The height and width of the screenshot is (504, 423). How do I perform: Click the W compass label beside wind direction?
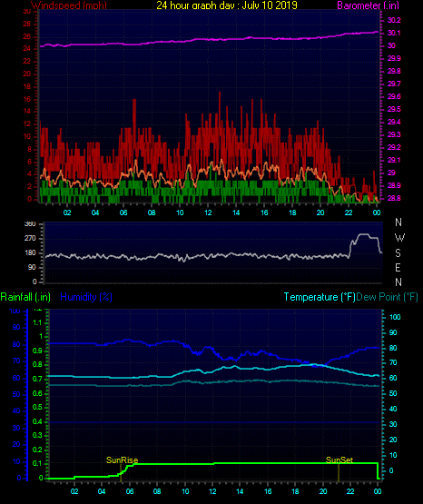399,238
